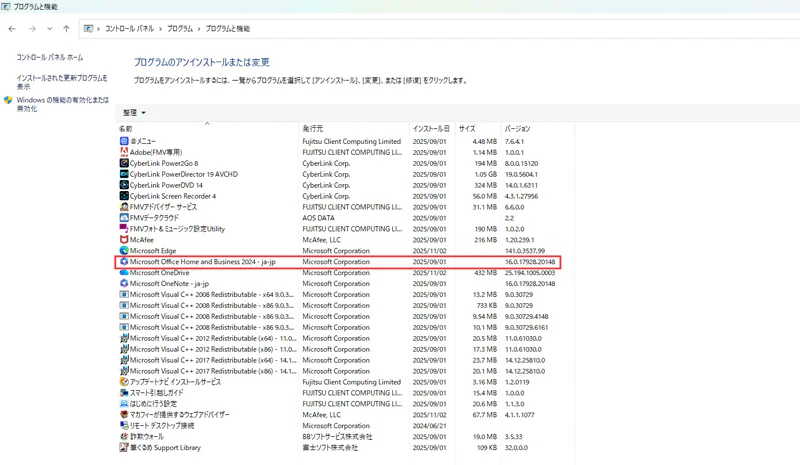The height and width of the screenshot is (465, 800).
Task: Click the FMVアドバイザー サービス icon
Action: point(124,207)
